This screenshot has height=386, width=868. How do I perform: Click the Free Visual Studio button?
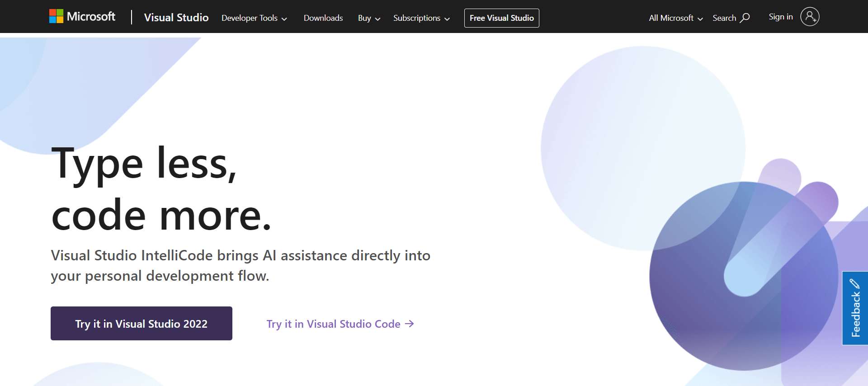pos(502,18)
